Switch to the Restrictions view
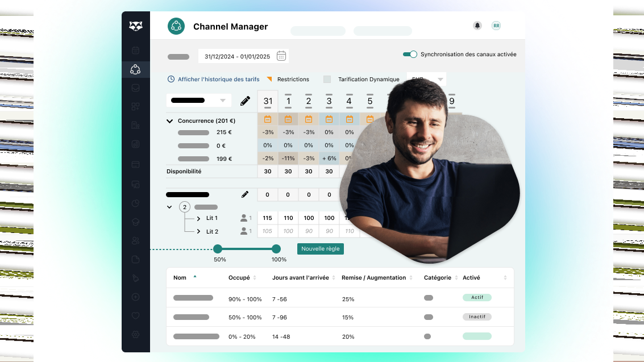The image size is (644, 362). point(294,80)
